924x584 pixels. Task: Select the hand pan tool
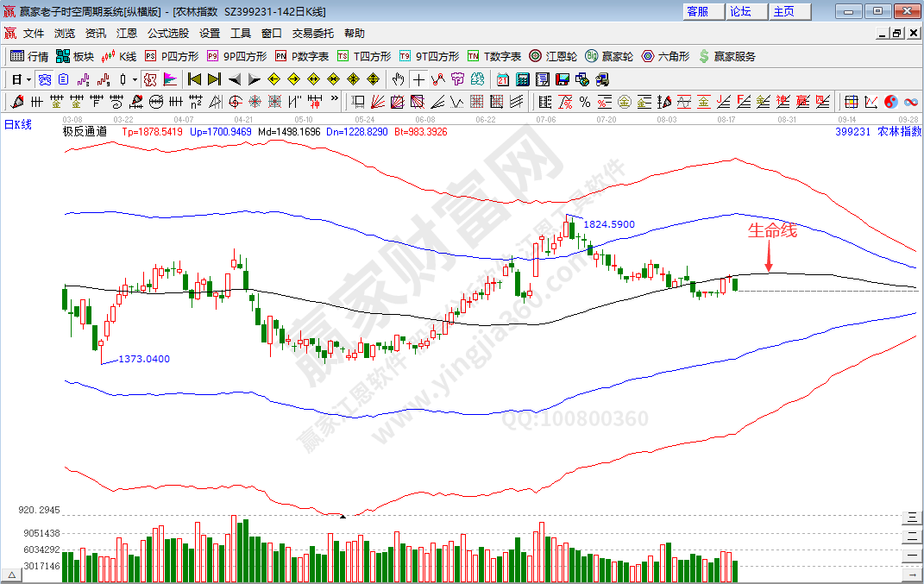[x=398, y=79]
